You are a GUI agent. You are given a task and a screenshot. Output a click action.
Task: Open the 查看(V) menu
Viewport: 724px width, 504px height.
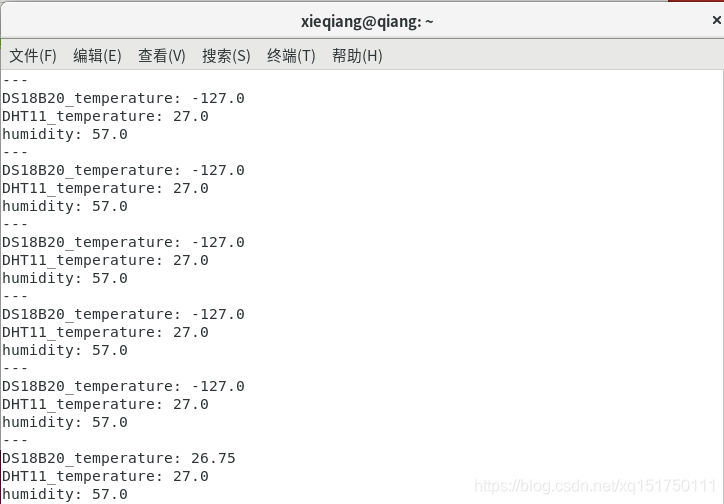pyautogui.click(x=162, y=56)
